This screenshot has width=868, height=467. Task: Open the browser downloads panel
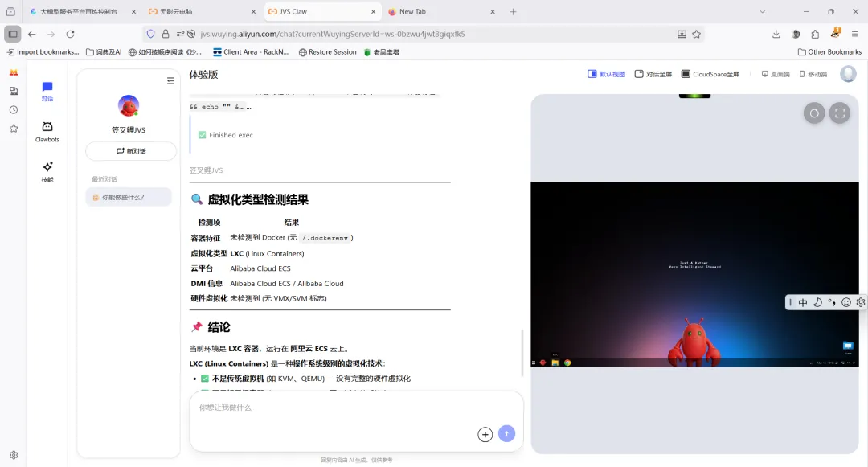776,34
